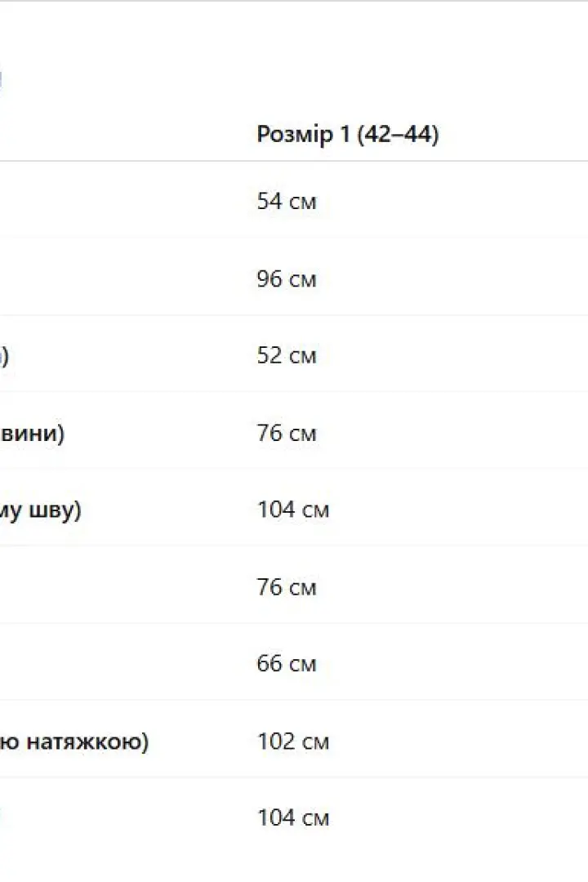The image size is (588, 882).
Task: Click the word 'Розмір' in the header
Action: [x=295, y=135]
